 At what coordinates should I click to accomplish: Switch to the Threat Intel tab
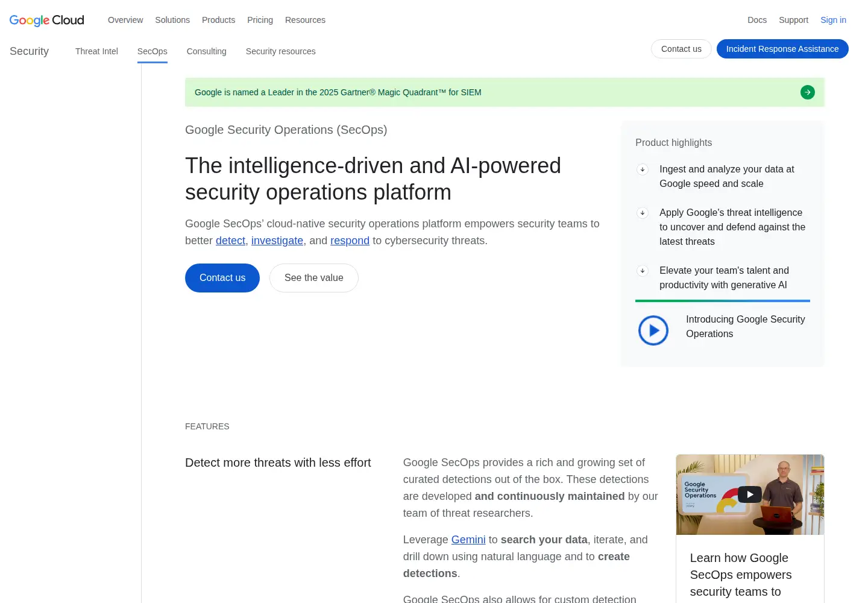(96, 51)
